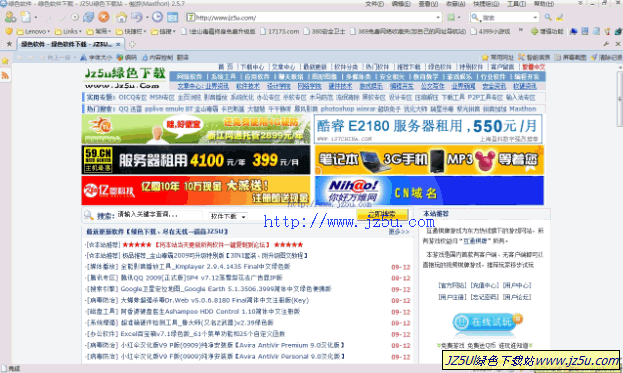Open the Ashampoo HDD Control entry
The width and height of the screenshot is (623, 373).
[210, 312]
